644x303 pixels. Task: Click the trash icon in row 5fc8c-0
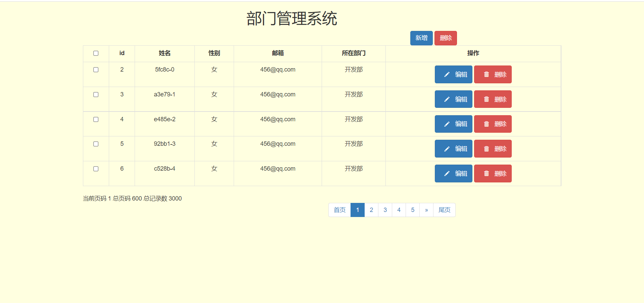coord(486,75)
